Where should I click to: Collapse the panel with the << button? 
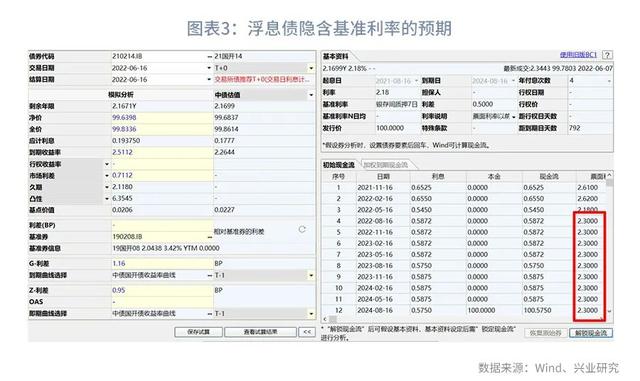click(307, 332)
